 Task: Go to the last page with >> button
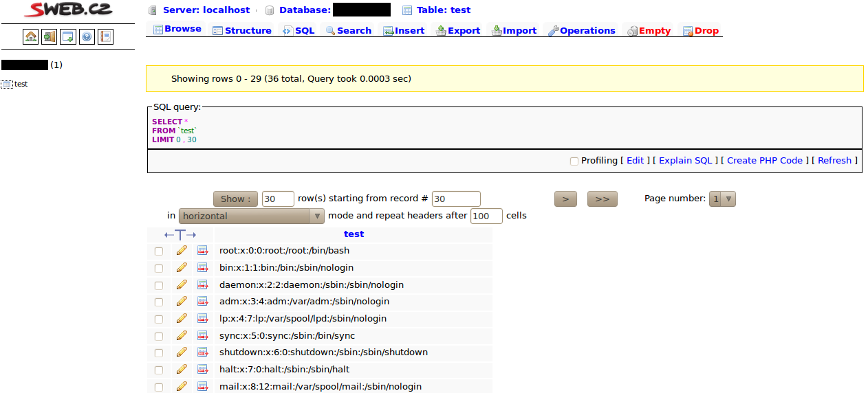[x=602, y=199]
